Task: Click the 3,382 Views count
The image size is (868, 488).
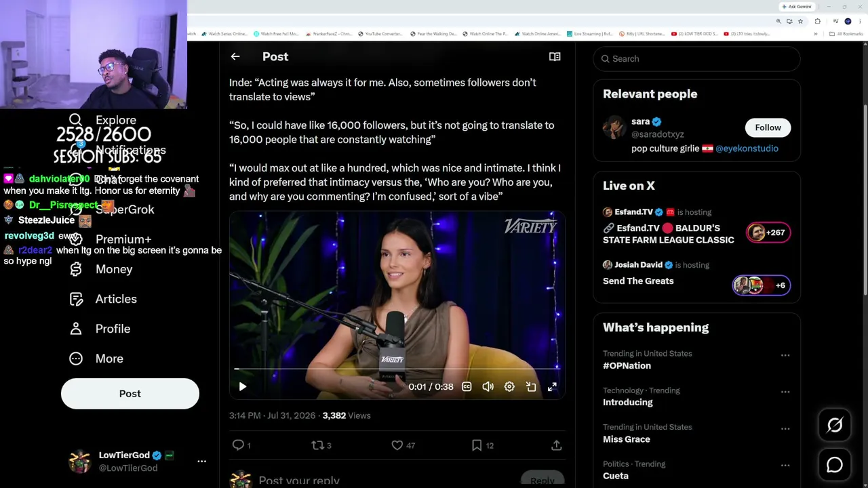Action: point(347,415)
